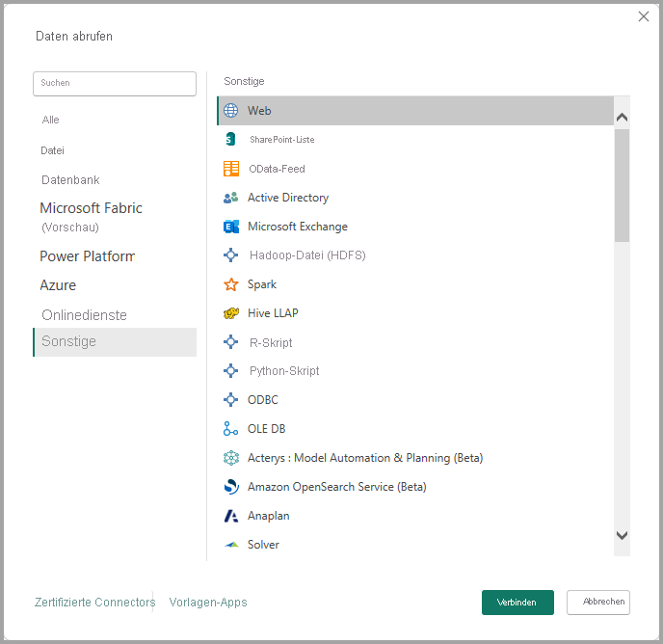Choose the Anaplan text entry
Image resolution: width=663 pixels, height=644 pixels.
click(x=269, y=516)
